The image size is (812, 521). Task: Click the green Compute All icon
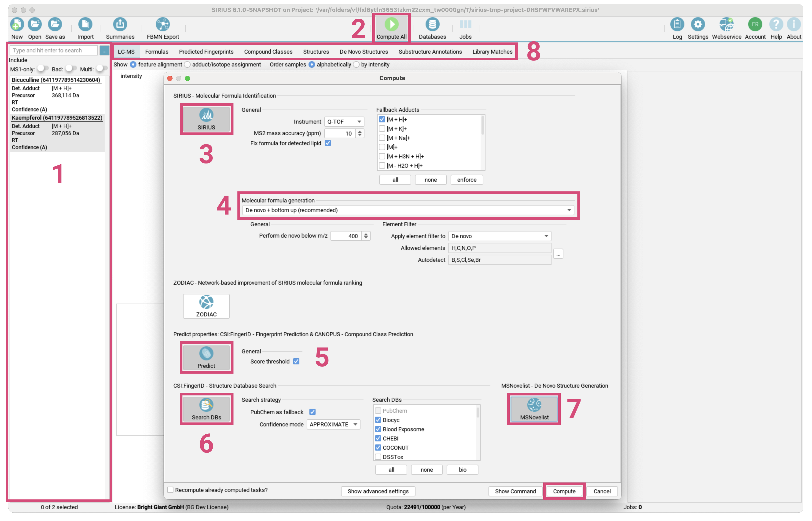(392, 24)
